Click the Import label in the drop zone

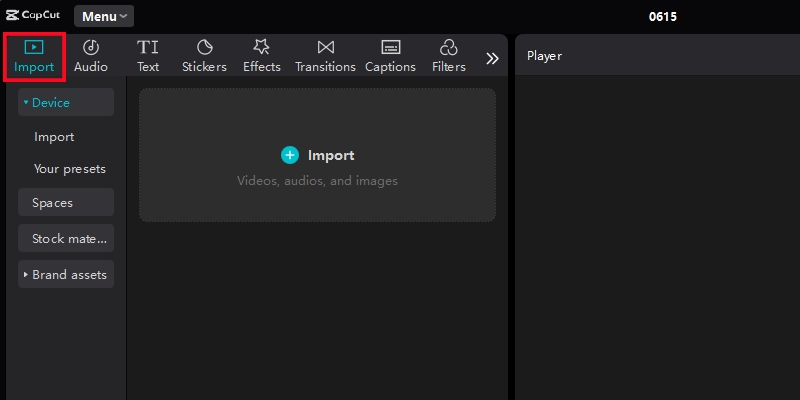click(x=331, y=156)
